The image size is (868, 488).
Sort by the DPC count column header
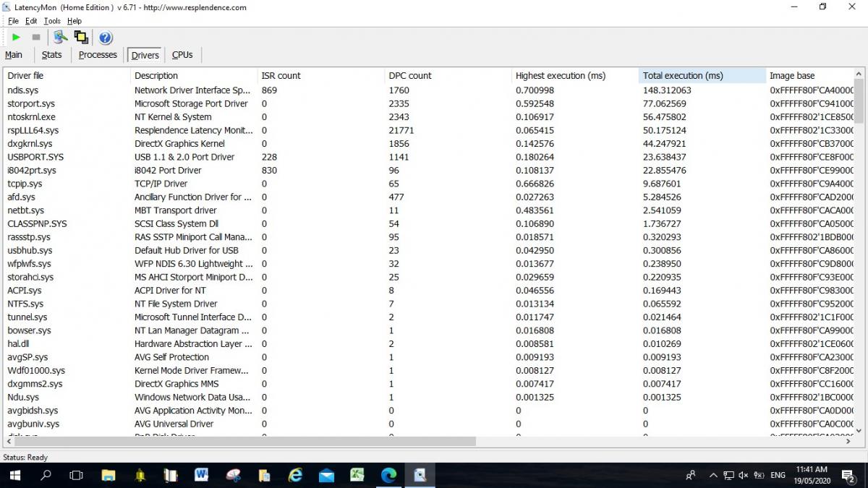pyautogui.click(x=448, y=75)
